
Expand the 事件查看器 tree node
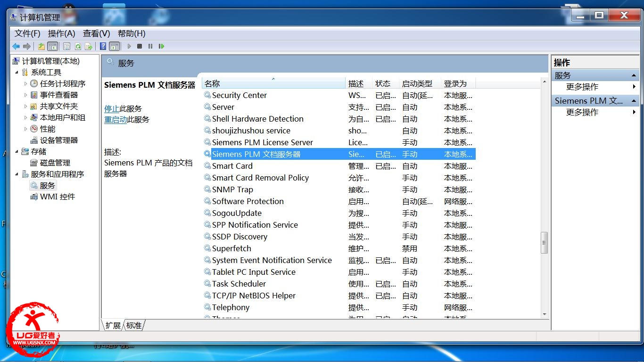click(25, 95)
